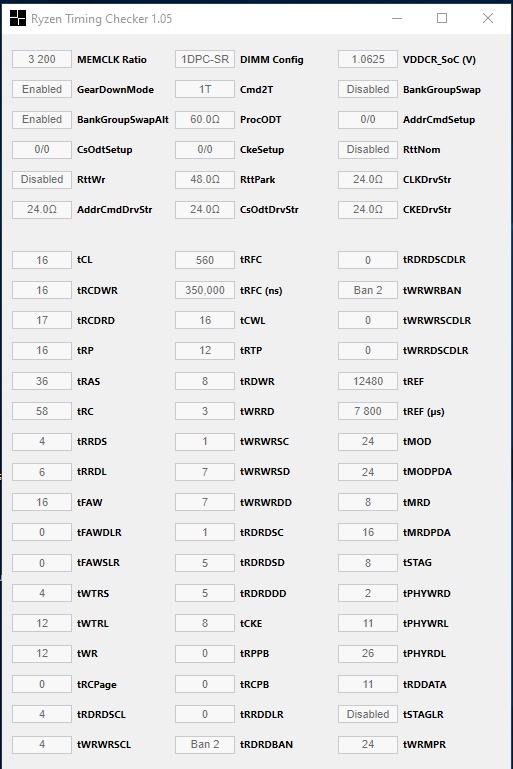Viewport: 513px width, 769px height.
Task: Click the tFAWDLR value field
Action: click(42, 532)
